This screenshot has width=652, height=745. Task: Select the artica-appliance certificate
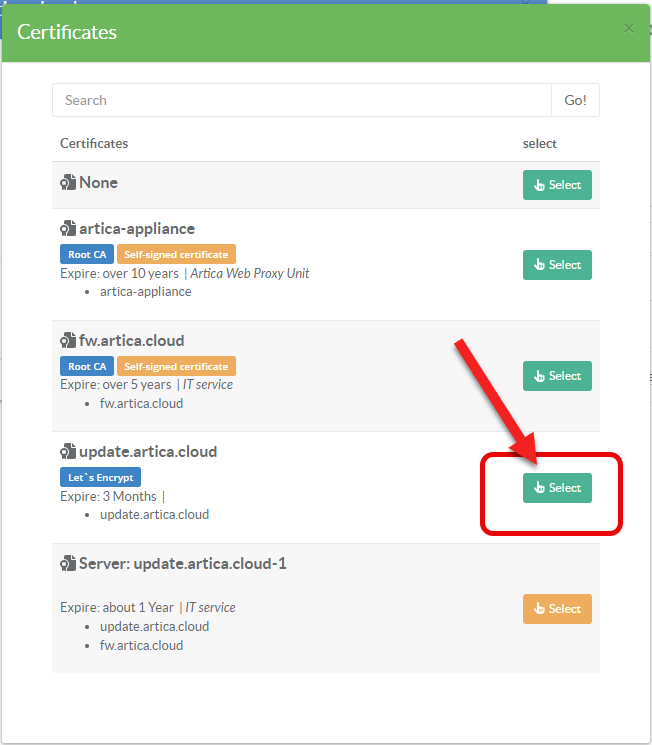(557, 265)
